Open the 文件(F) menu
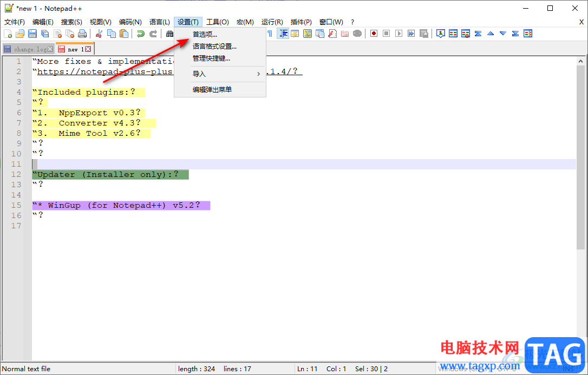The width and height of the screenshot is (588, 375). coord(15,22)
